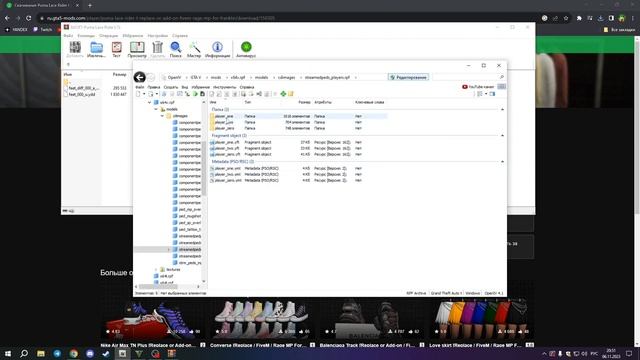Collapse the Metadata (PSO/RSC) group
Image resolution: width=640 pixels, height=360 pixels.
(502, 162)
